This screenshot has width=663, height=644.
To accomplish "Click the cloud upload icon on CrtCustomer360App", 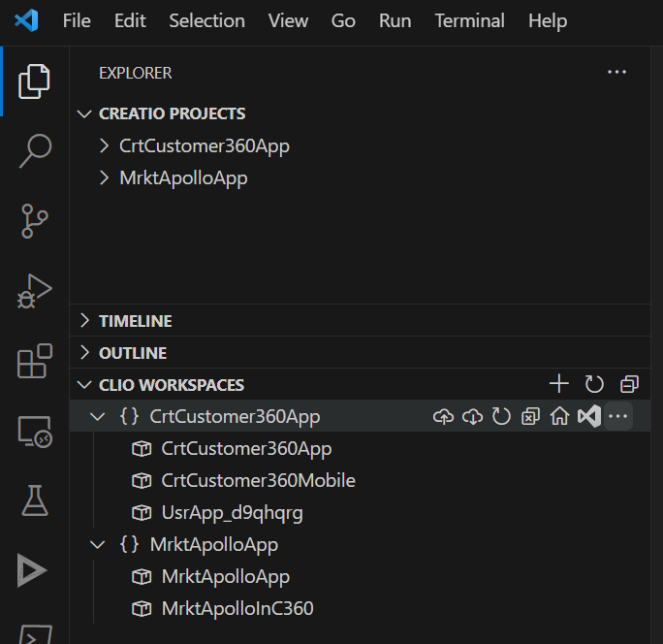I will click(443, 416).
